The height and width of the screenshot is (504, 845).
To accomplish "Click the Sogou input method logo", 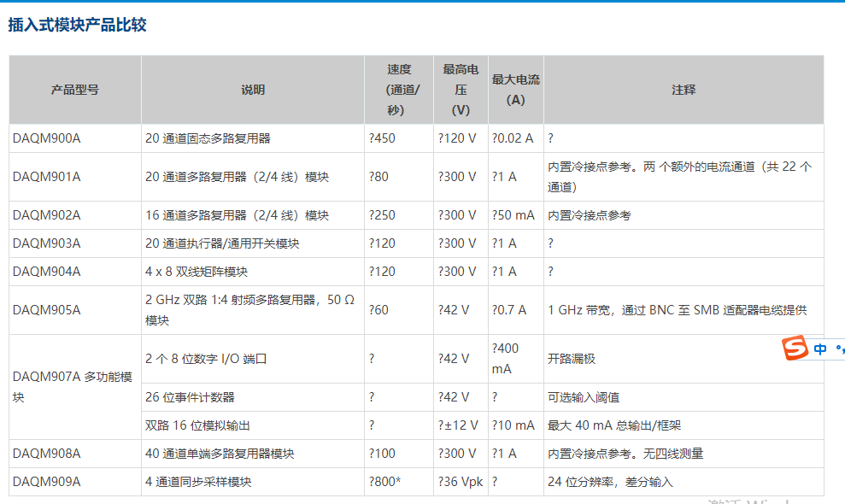I will (795, 348).
